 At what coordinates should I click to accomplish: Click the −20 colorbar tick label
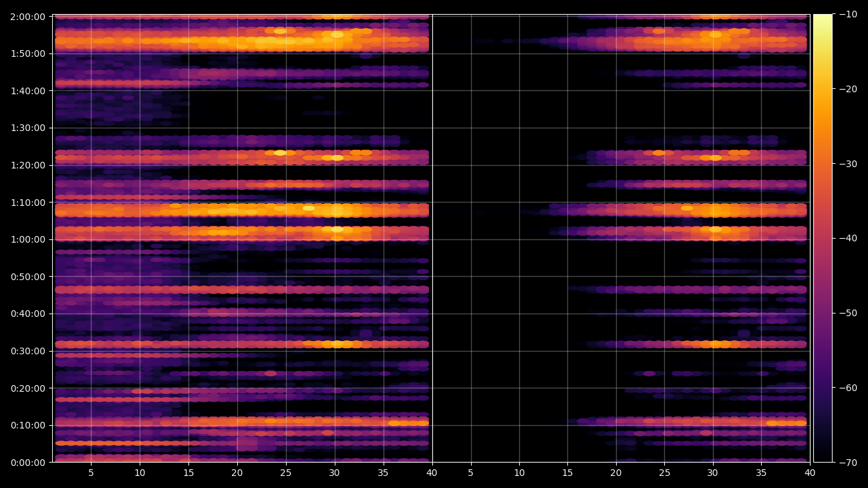click(x=848, y=89)
